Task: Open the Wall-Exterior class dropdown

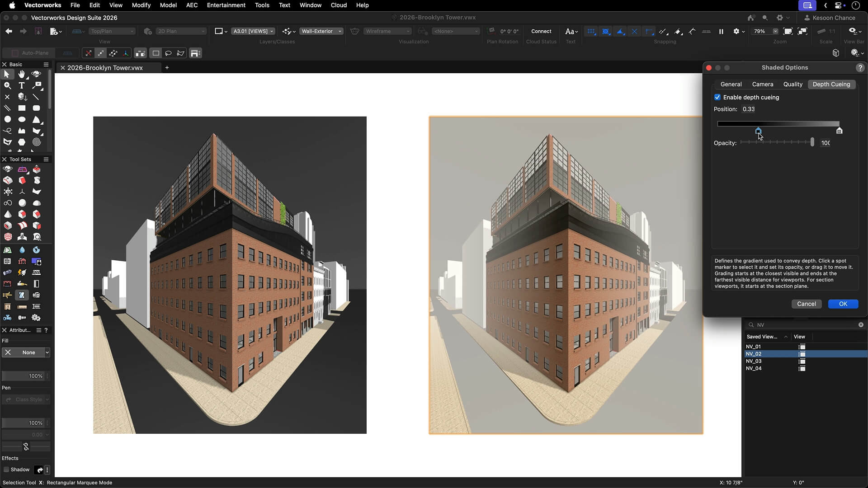Action: pyautogui.click(x=321, y=31)
